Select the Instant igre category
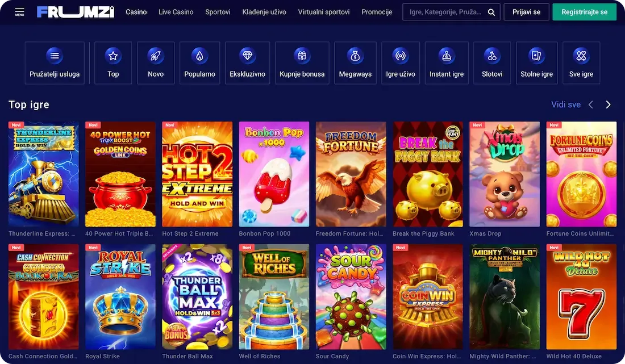 [447, 63]
